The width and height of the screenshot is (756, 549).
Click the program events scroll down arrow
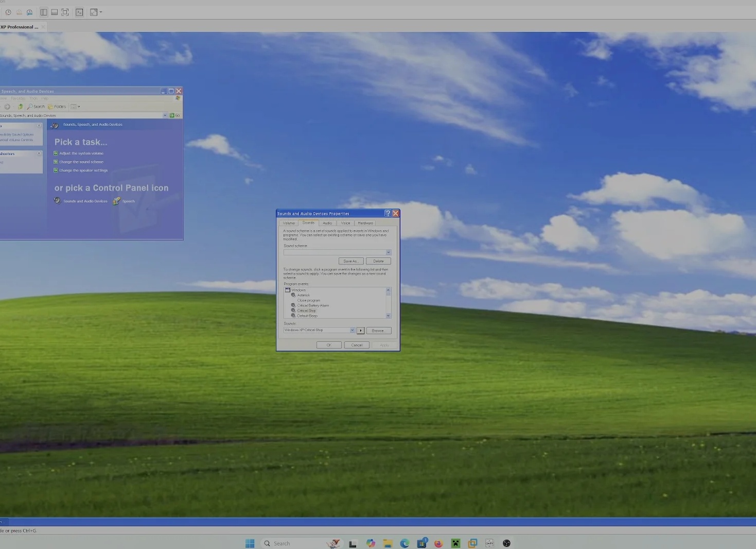coord(389,316)
